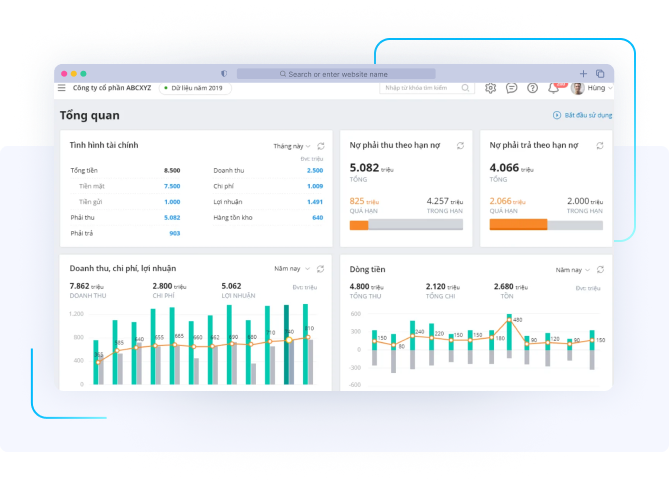The height and width of the screenshot is (481, 669).
Task: Refresh the Doanh thu, chi phí, lợi nhuận chart
Action: [x=320, y=268]
